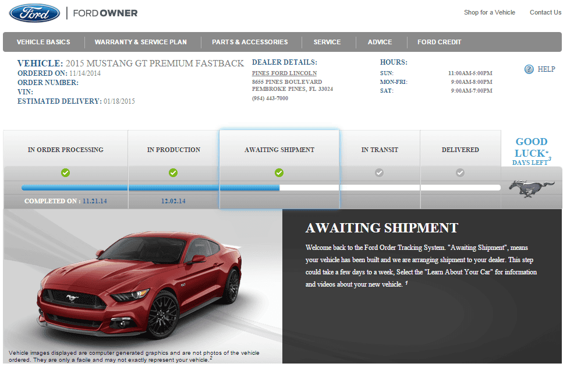
Task: Open the Pines Ford Lincoln dealer link
Action: coord(284,73)
